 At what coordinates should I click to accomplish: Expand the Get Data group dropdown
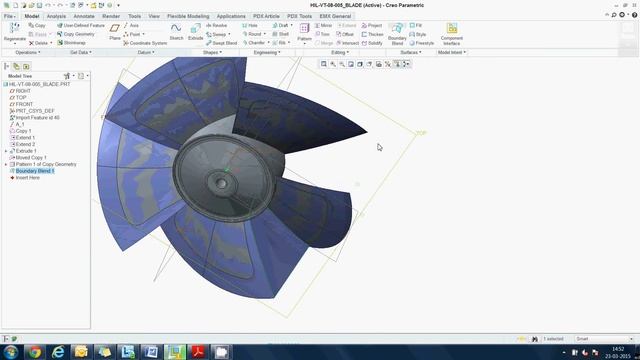tap(81, 52)
